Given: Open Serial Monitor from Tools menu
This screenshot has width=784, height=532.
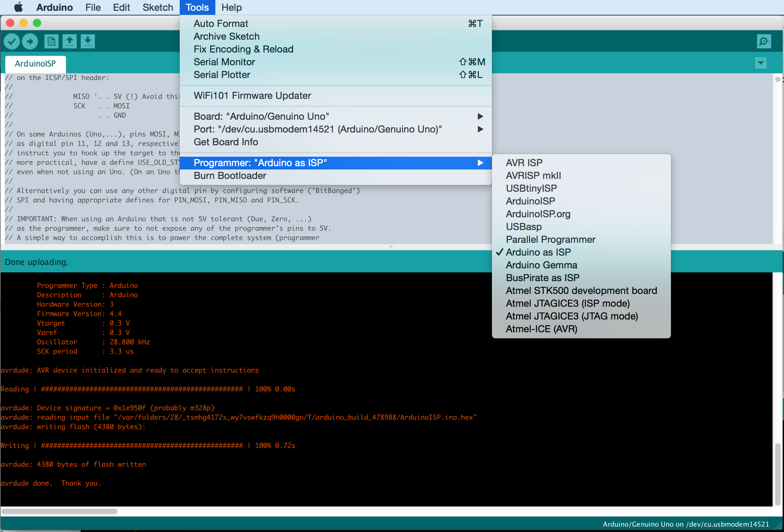Looking at the screenshot, I should click(x=336, y=62).
